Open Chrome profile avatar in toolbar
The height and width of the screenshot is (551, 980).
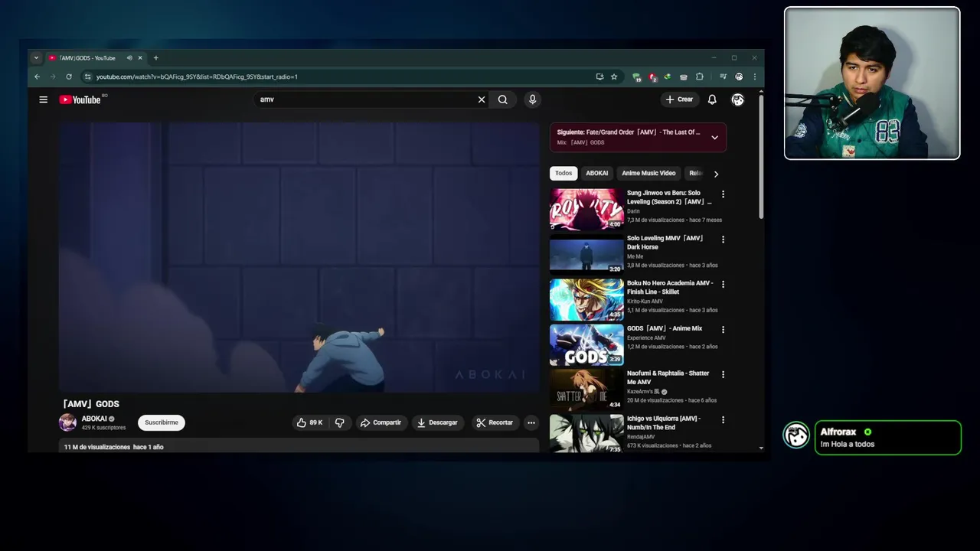(x=739, y=77)
